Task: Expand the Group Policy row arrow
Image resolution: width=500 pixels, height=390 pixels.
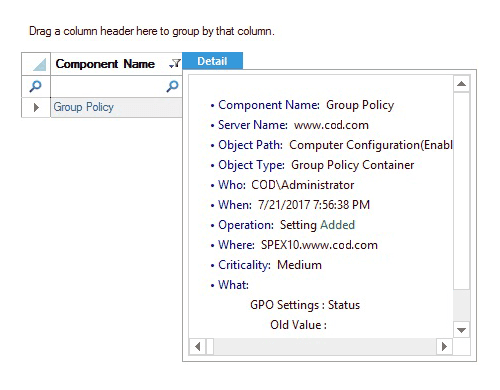Action: pyautogui.click(x=36, y=107)
